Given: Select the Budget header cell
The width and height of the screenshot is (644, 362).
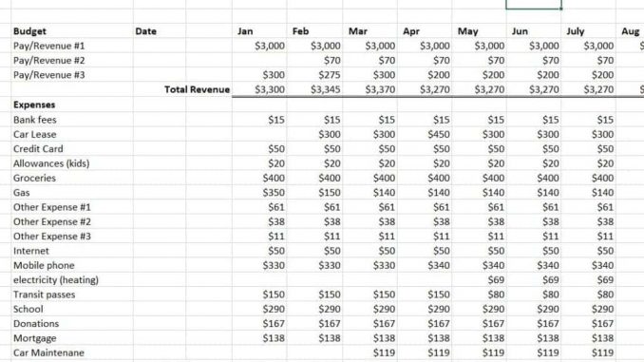Looking at the screenshot, I should 72,31.
